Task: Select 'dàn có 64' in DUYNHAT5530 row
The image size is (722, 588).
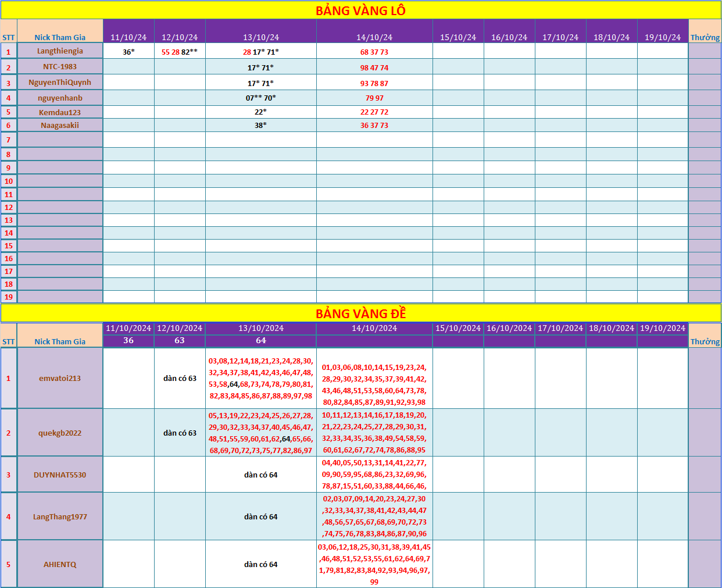Action: pyautogui.click(x=261, y=475)
